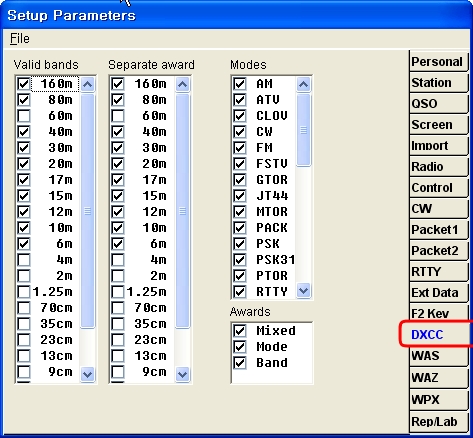Screen dimensions: 473x438
Task: Uncheck 6m in Separate award
Action: point(118,244)
